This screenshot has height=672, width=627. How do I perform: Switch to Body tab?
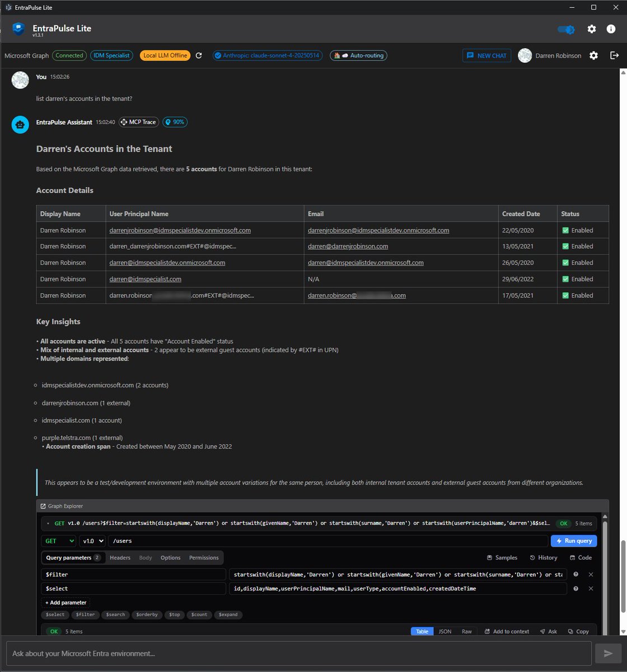pyautogui.click(x=146, y=558)
